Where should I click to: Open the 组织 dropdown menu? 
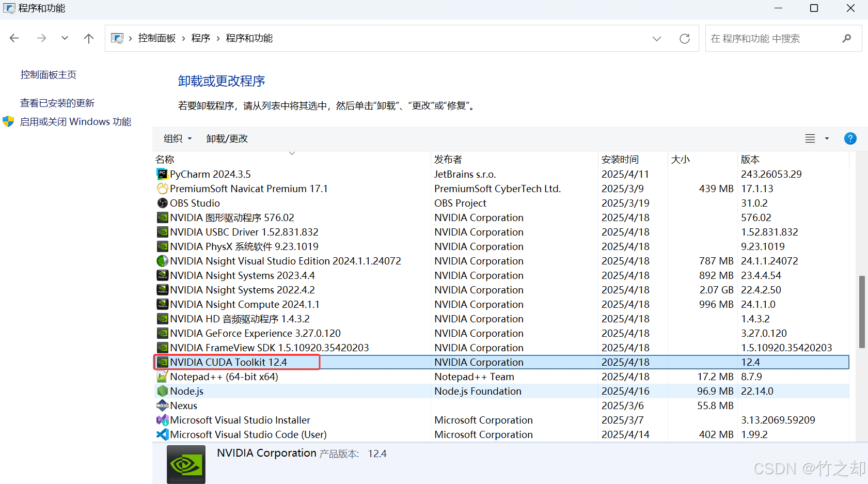178,138
